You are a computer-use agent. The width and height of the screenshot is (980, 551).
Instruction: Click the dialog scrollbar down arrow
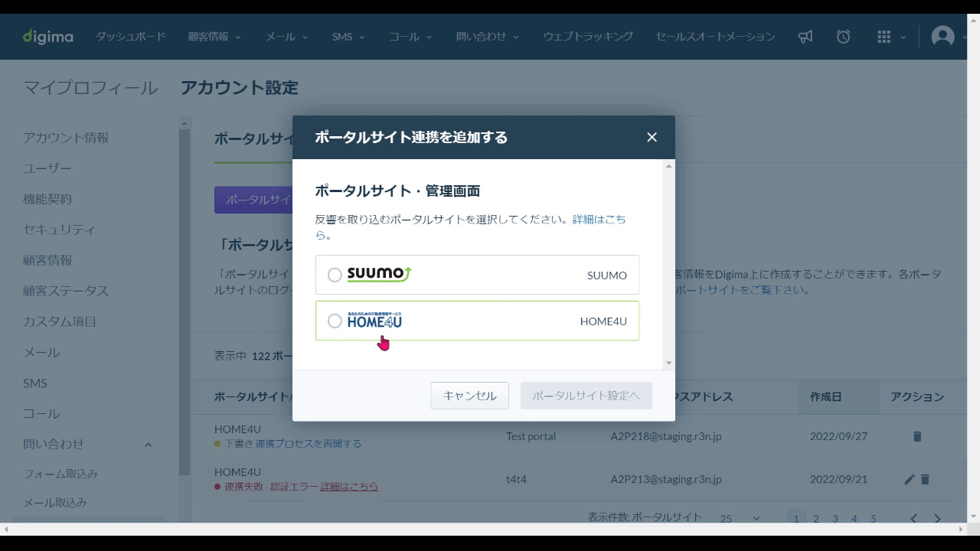click(669, 364)
